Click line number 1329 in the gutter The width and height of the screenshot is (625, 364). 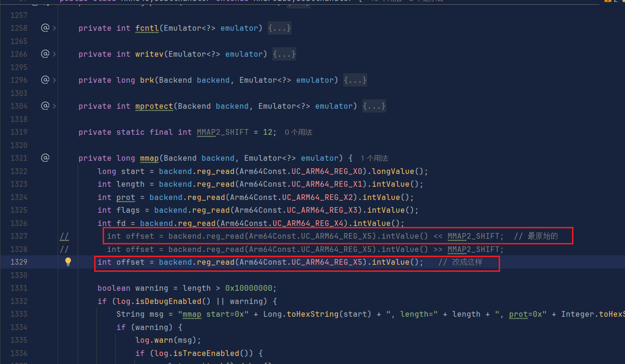pyautogui.click(x=19, y=262)
